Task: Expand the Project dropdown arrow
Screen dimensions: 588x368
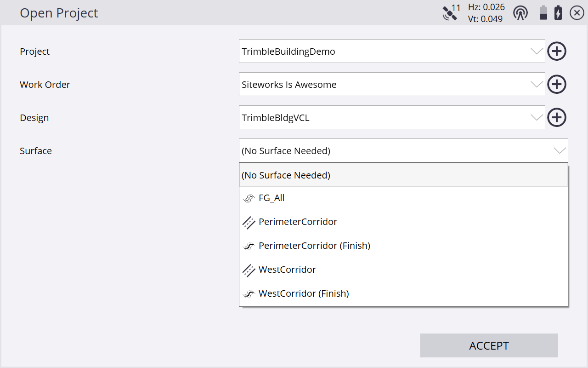Action: 537,52
